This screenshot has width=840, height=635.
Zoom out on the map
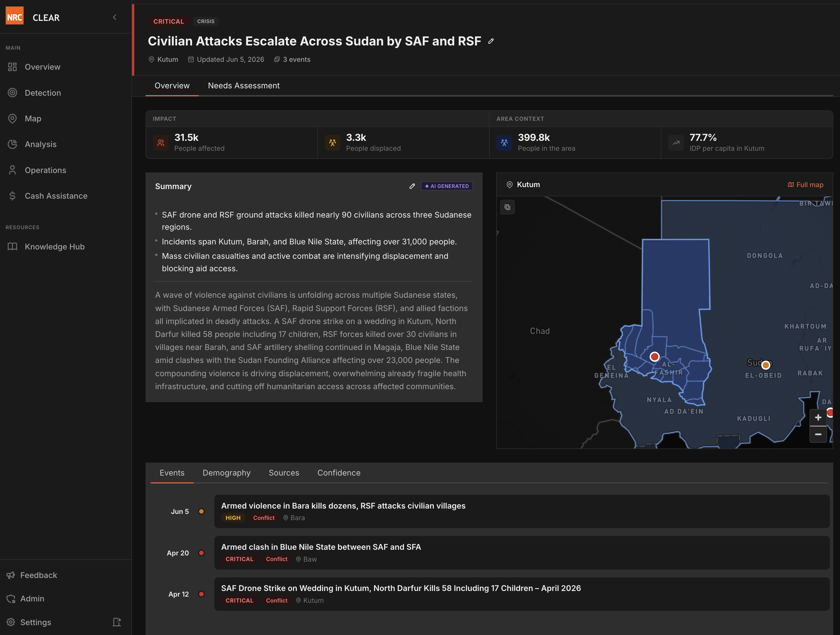818,434
